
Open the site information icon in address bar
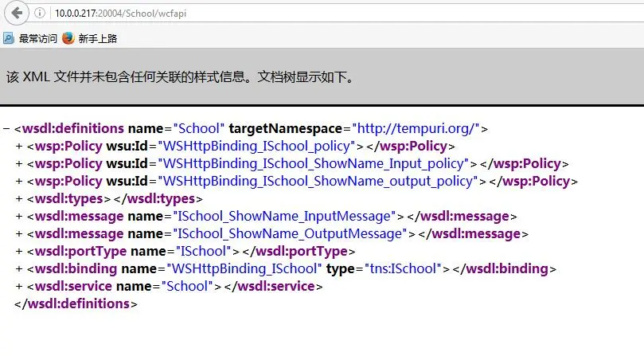click(x=40, y=14)
